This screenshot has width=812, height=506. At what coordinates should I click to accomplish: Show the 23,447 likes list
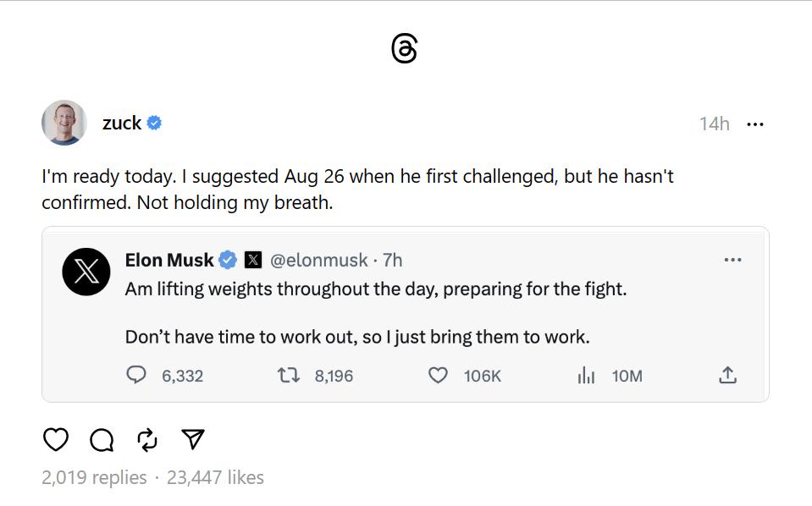[215, 477]
